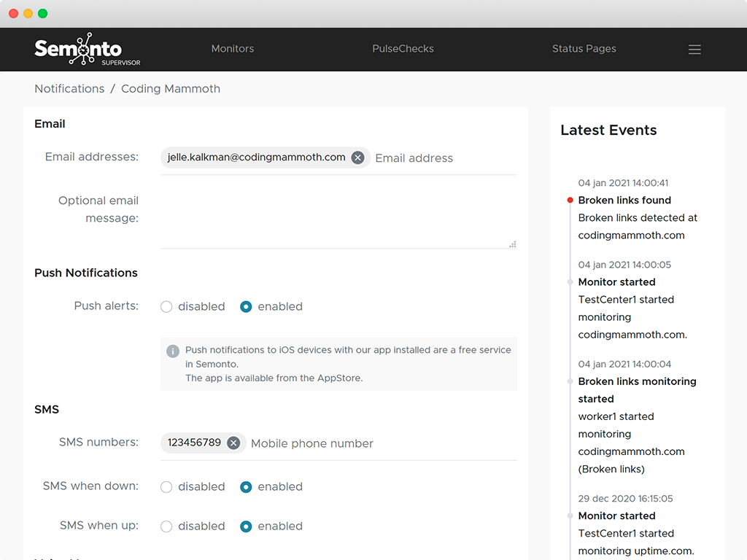Open Status Pages from the navbar
The height and width of the screenshot is (560, 747).
tap(584, 49)
